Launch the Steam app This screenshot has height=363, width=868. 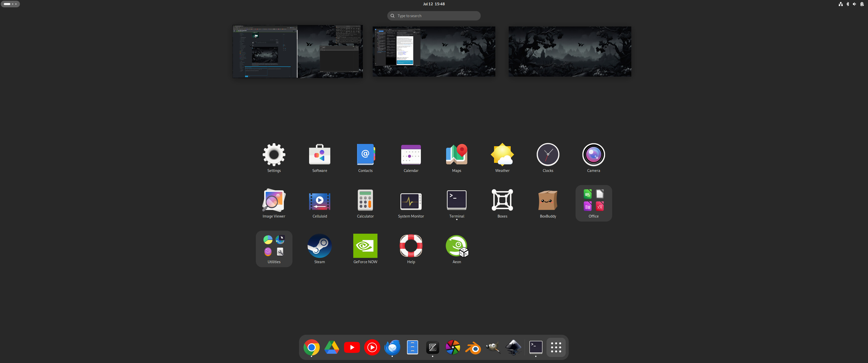point(319,246)
